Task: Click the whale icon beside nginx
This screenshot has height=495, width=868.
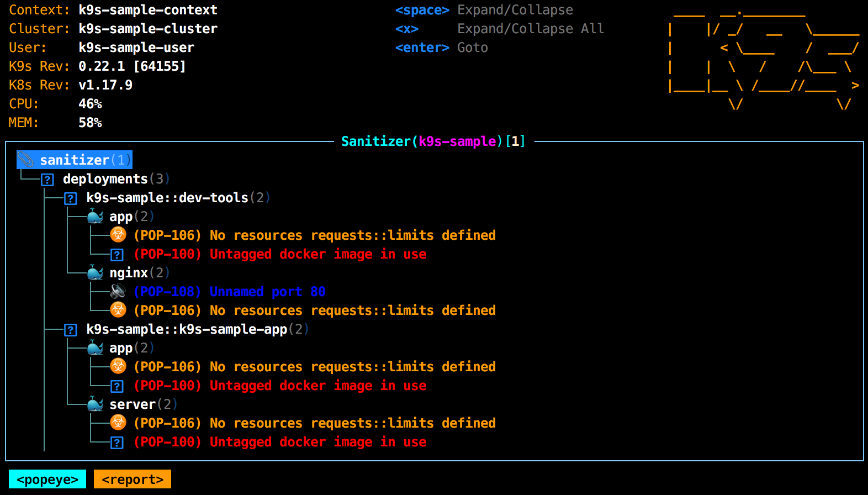Action: point(95,273)
